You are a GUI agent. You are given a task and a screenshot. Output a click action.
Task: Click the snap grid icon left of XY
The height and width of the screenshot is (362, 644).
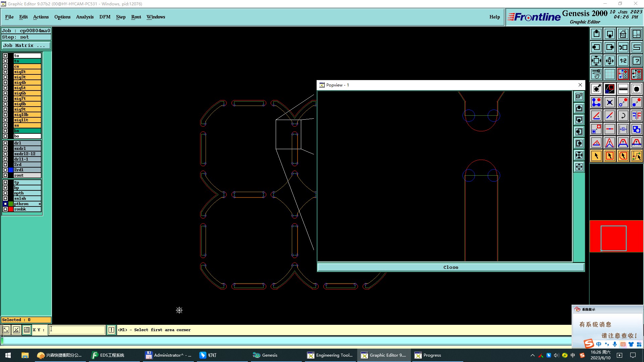27,330
